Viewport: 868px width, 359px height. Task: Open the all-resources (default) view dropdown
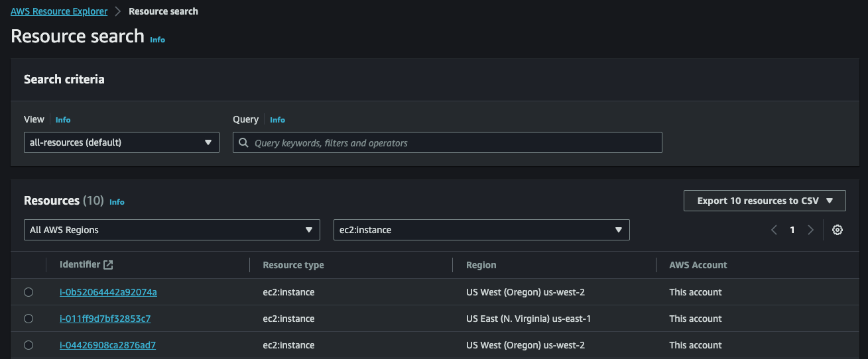[x=121, y=142]
